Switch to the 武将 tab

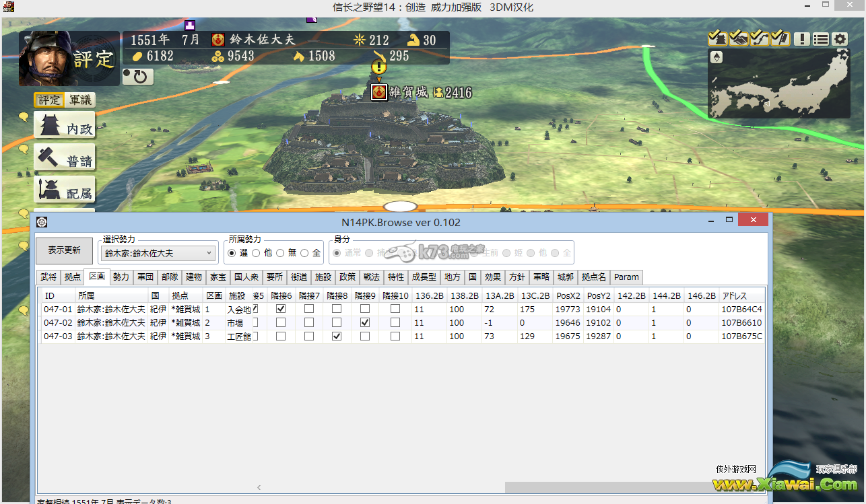[x=48, y=277]
